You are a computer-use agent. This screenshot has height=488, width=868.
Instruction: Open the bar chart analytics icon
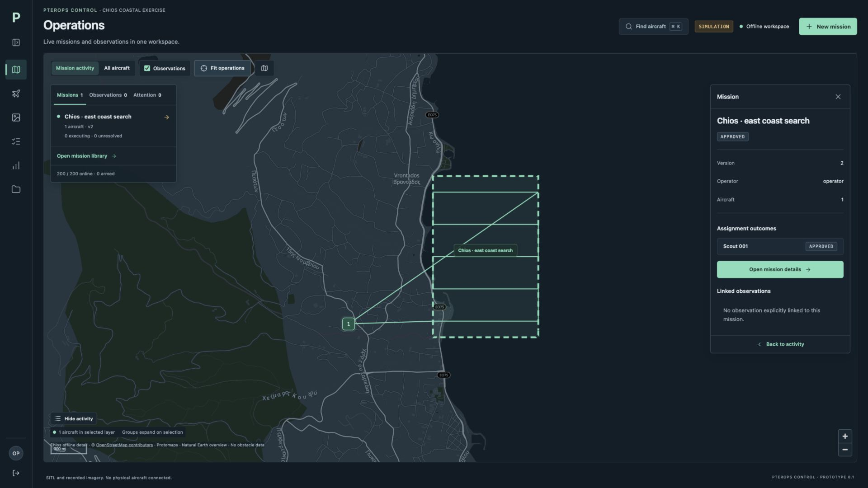click(x=16, y=165)
